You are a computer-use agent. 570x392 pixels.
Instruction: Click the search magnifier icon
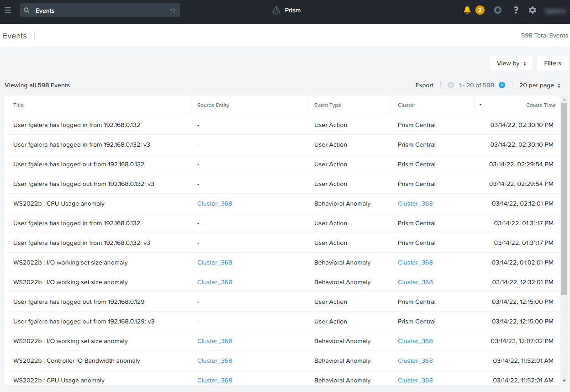27,11
